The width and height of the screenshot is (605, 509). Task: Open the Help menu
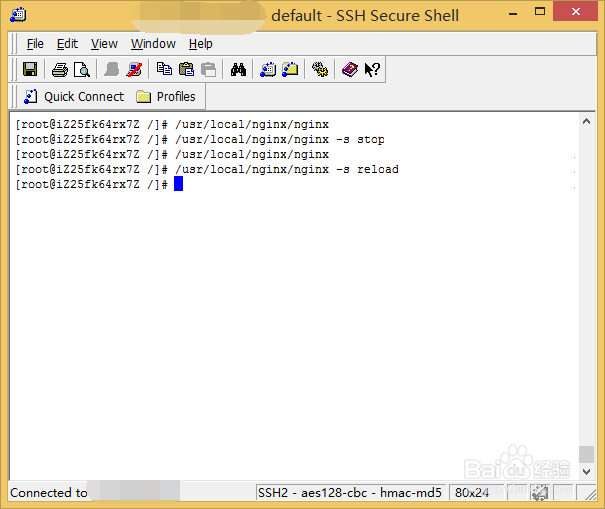[x=201, y=44]
